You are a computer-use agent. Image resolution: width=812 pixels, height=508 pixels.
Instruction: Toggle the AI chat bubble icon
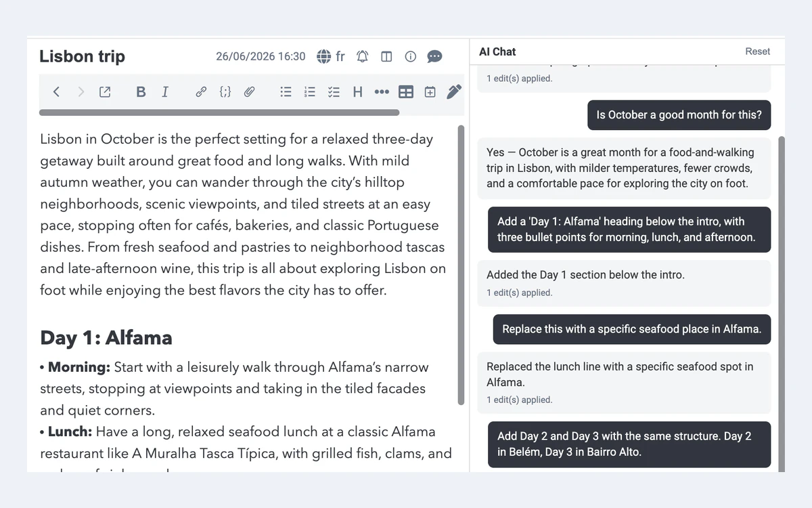[434, 56]
